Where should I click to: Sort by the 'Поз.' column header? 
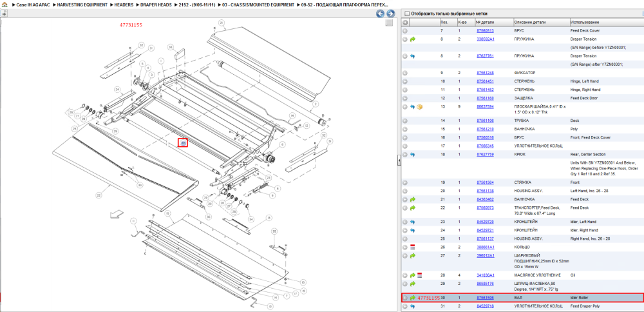tap(448, 22)
